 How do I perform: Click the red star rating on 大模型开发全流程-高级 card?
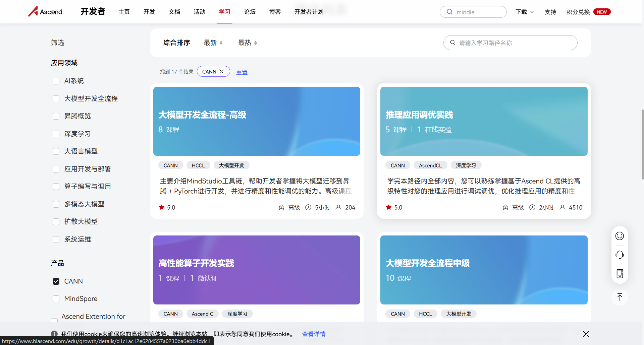pos(162,207)
